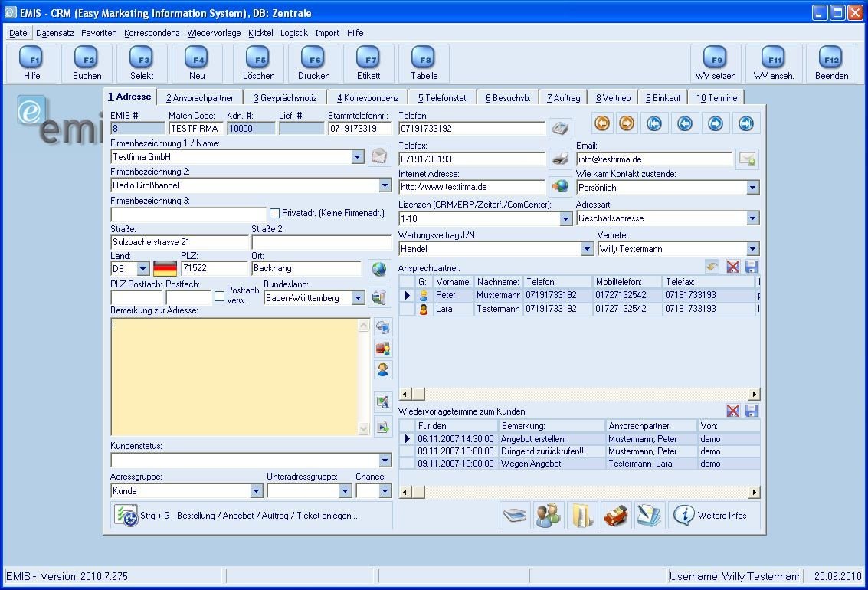Click the F3 Selekt toolbar button
The image size is (868, 590).
pos(142,64)
